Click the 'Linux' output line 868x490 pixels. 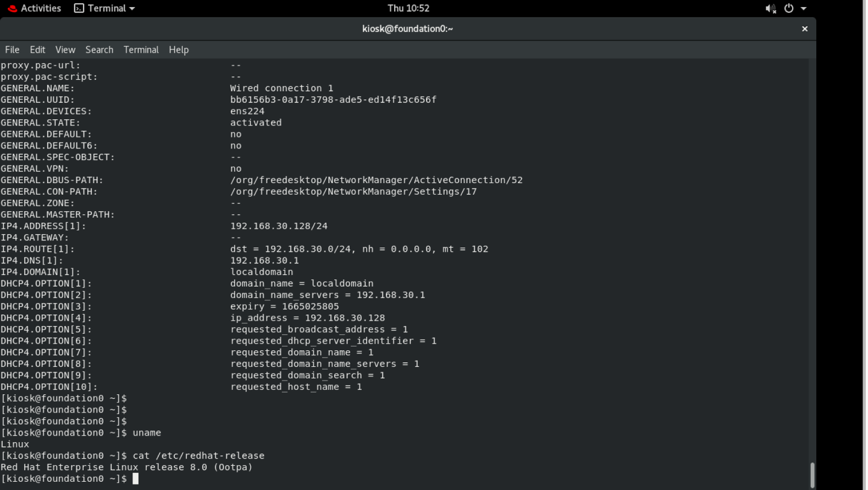click(15, 444)
